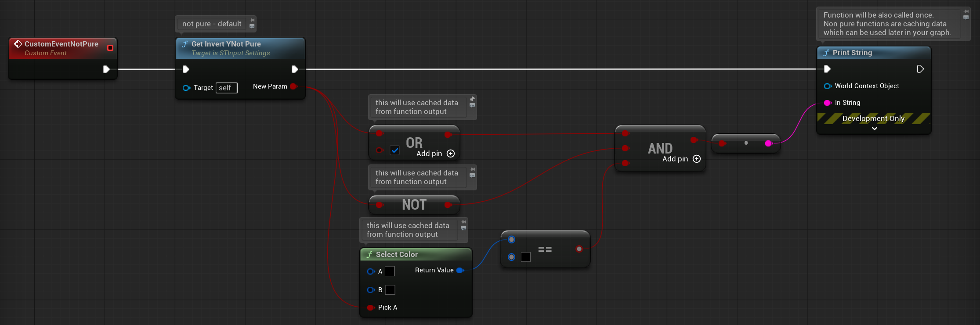This screenshot has height=325, width=980.
Task: Click the Print String execution input pin
Action: pos(827,69)
